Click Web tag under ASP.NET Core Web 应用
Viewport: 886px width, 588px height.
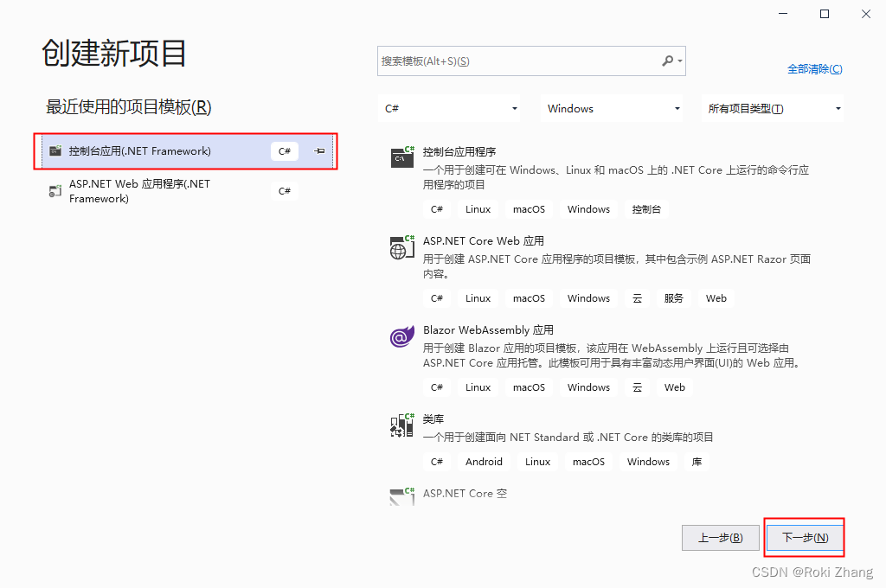coord(716,298)
